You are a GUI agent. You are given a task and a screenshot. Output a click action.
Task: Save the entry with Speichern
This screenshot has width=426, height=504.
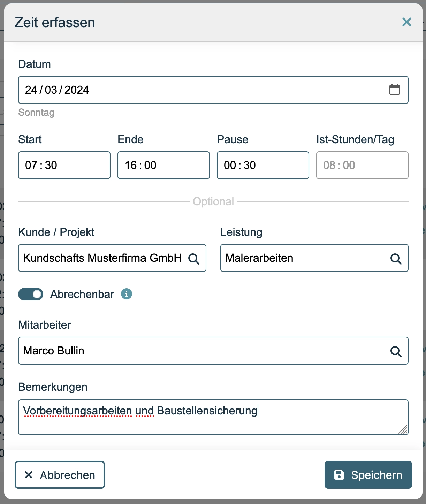tap(368, 475)
